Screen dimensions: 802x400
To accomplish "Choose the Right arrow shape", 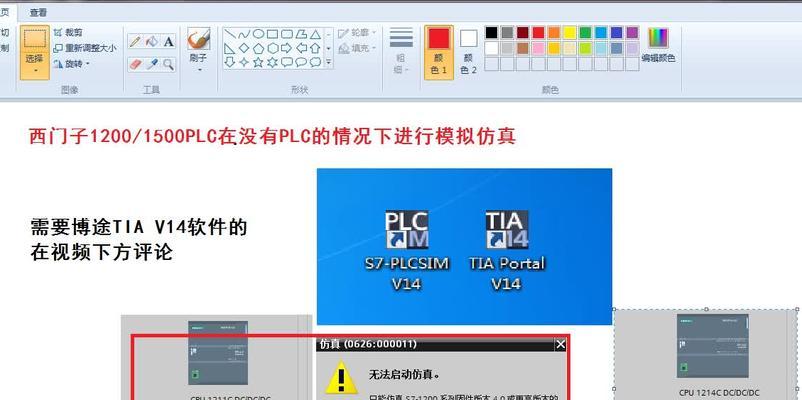I will point(287,48).
